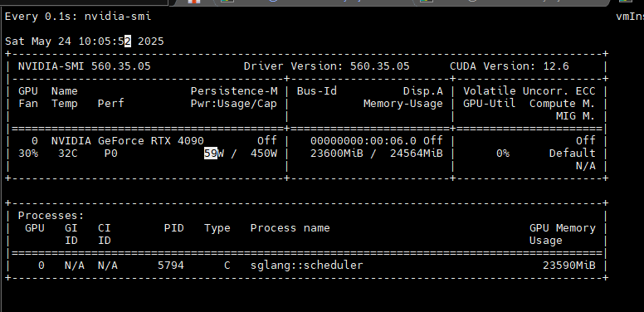Click the 'Volatile Uncorr. ECC' header
644x312 pixels.
pos(529,90)
